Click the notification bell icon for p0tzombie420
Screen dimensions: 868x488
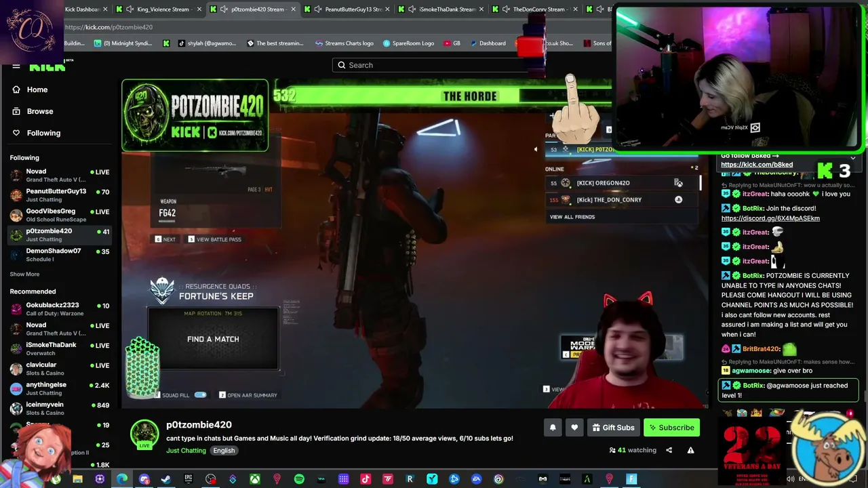pos(553,428)
